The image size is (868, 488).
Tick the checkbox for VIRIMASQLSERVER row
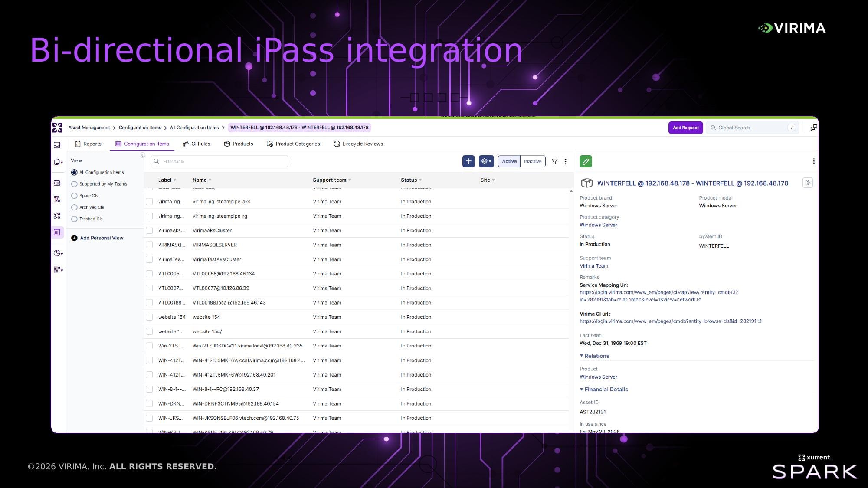(x=149, y=245)
